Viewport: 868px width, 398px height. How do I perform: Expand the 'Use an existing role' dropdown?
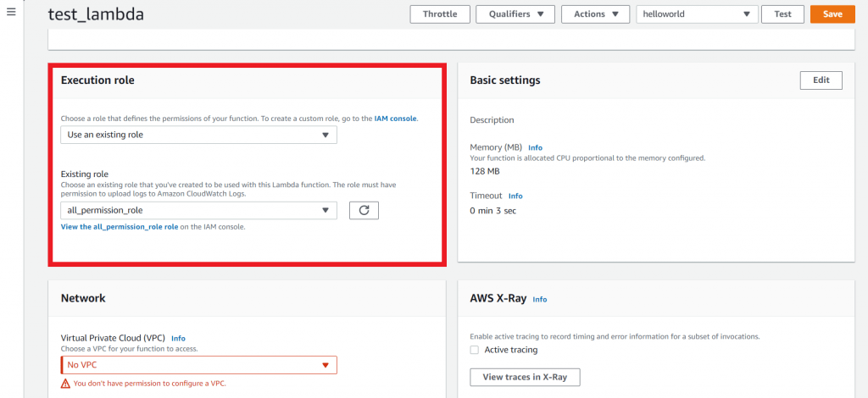coord(198,135)
